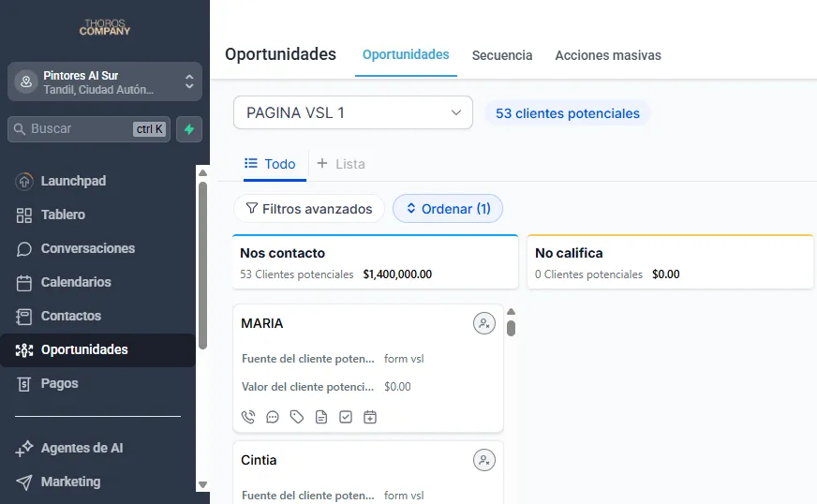
Task: Click the chat message icon on MARIA card
Action: (x=273, y=417)
